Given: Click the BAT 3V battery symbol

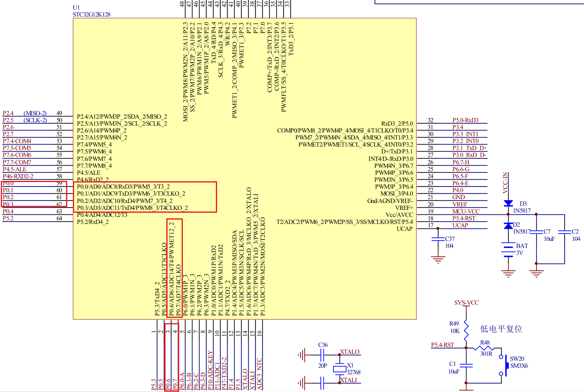Looking at the screenshot, I should [x=508, y=249].
